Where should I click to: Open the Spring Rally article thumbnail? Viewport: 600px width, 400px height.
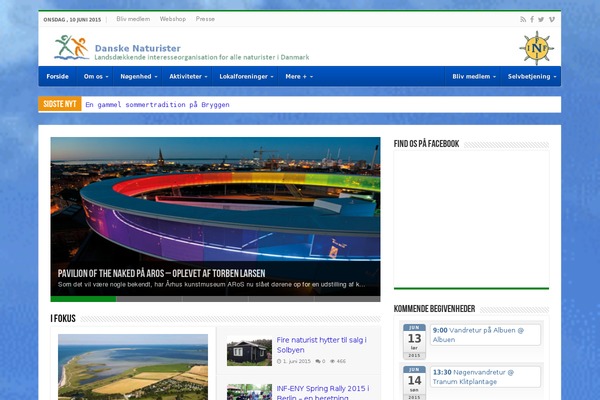pos(249,392)
